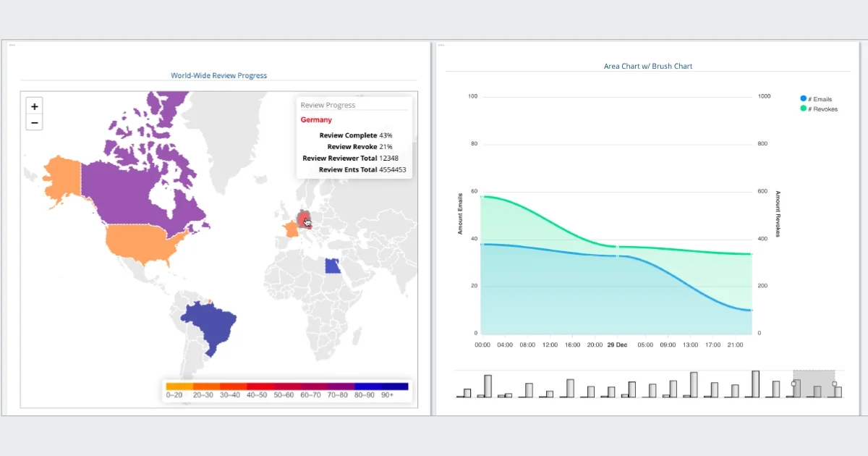Click Review Reviewer Total 12348 row
The height and width of the screenshot is (456, 868).
pos(350,158)
